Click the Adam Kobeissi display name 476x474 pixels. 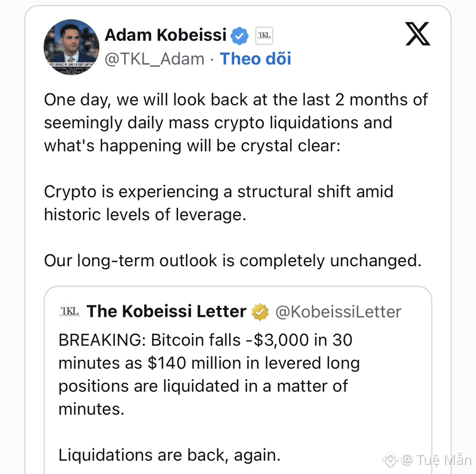tap(166, 35)
